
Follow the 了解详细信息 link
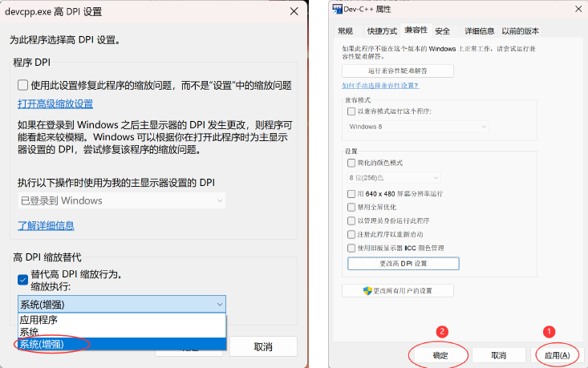click(46, 225)
